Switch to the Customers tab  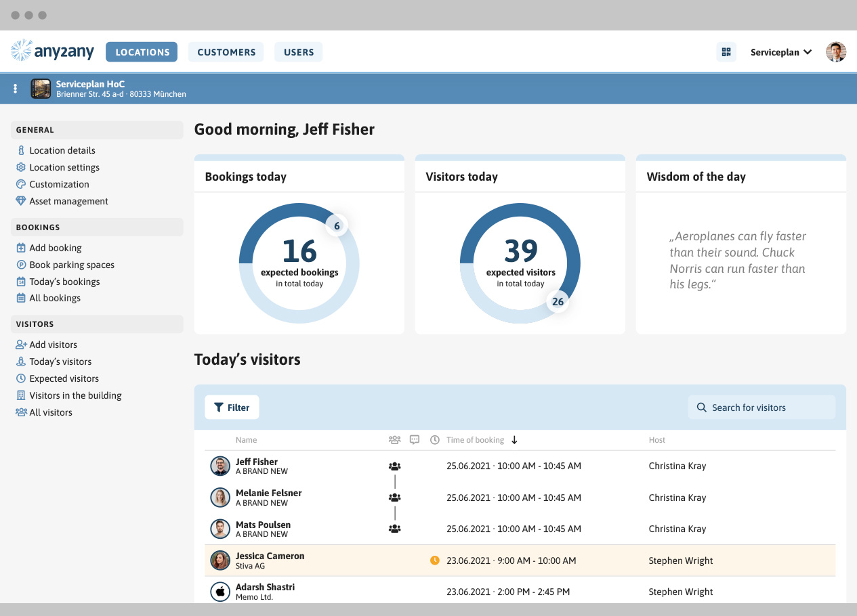coord(226,52)
